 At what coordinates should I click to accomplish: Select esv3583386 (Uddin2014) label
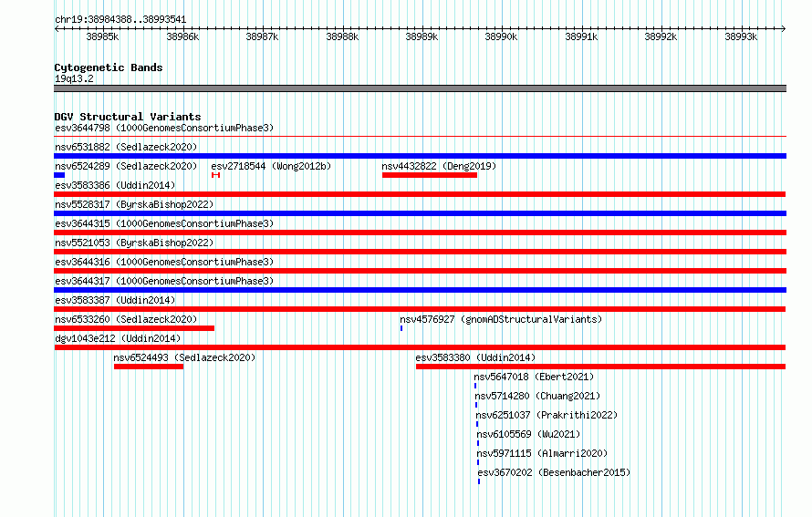(x=115, y=185)
